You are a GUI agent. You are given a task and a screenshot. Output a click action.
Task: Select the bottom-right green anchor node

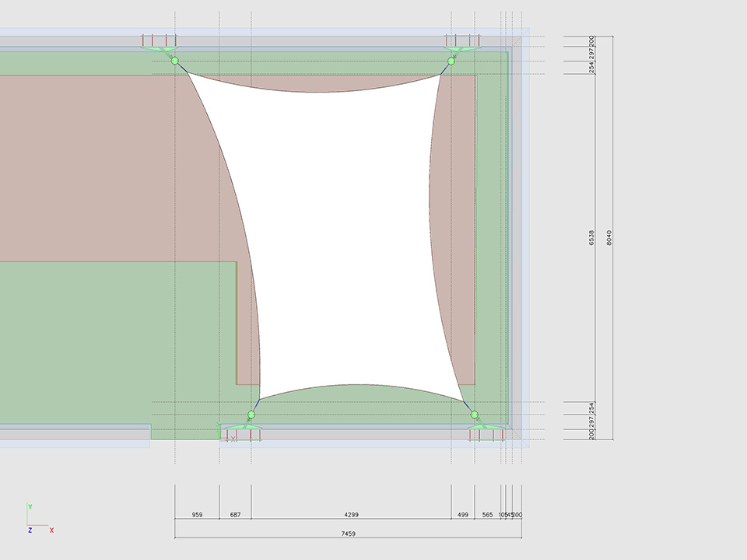tap(474, 415)
